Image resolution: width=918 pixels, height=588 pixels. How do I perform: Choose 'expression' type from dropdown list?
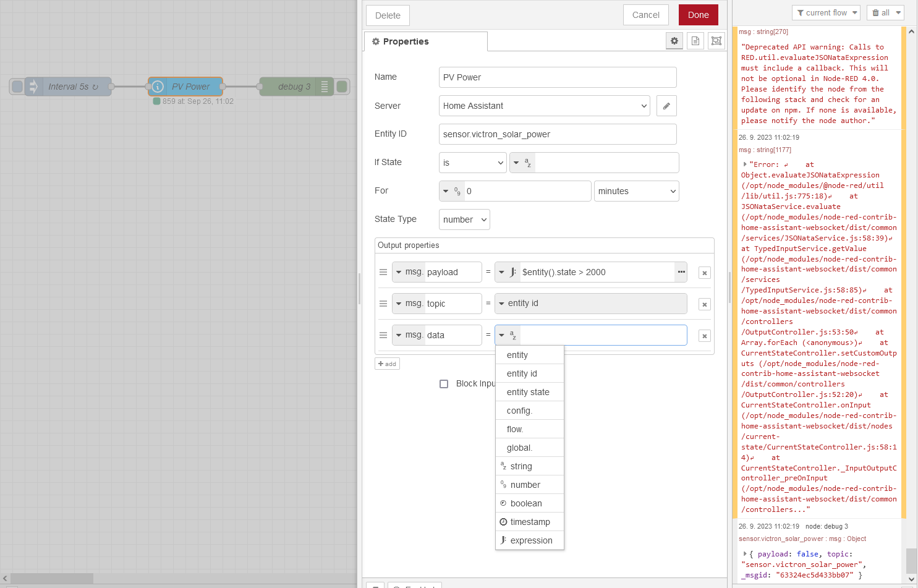[x=530, y=540]
